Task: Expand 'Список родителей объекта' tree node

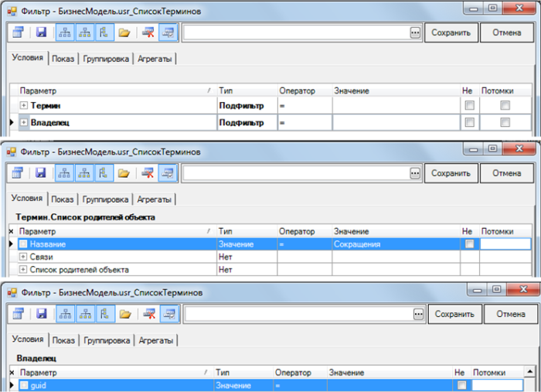Action: click(x=24, y=270)
